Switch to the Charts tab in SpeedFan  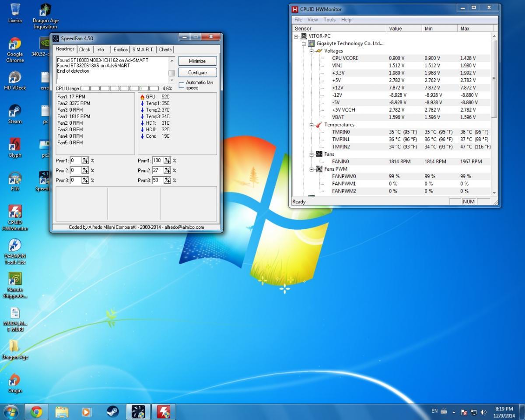165,49
